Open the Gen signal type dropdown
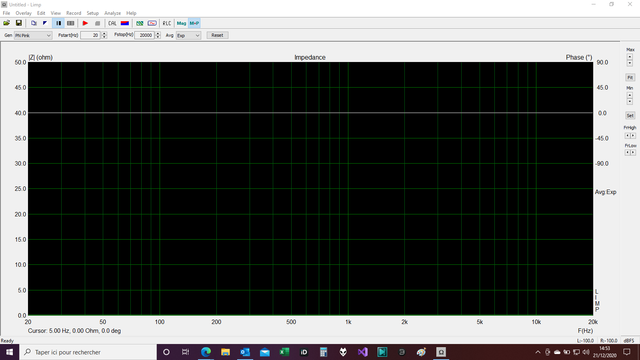 point(33,36)
